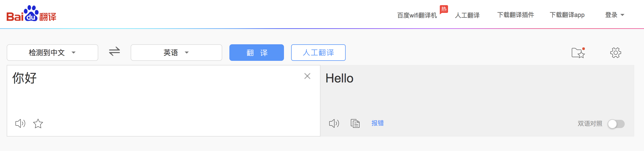The image size is (644, 151).
Task: Toggle the 双语对照 bilingual switch
Action: [x=616, y=124]
